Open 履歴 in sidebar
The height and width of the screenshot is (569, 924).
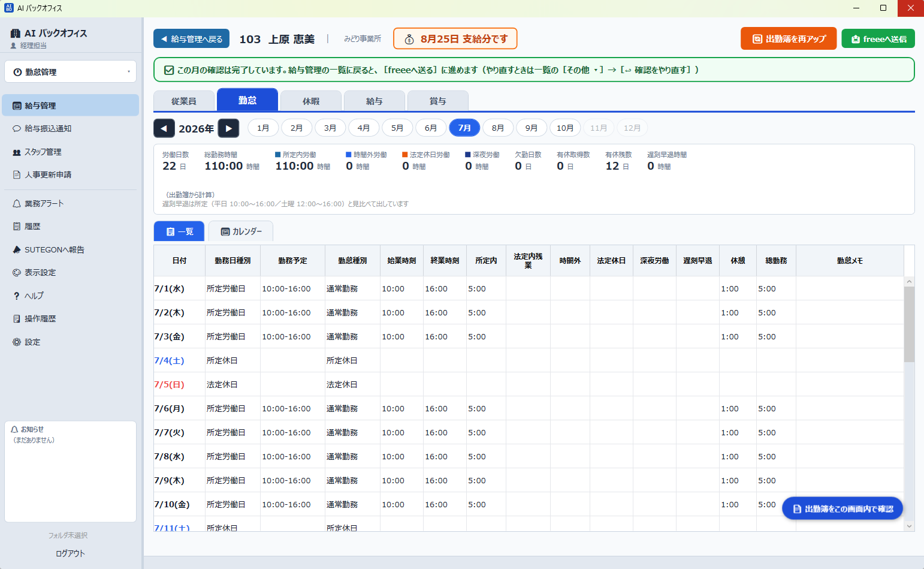71,226
